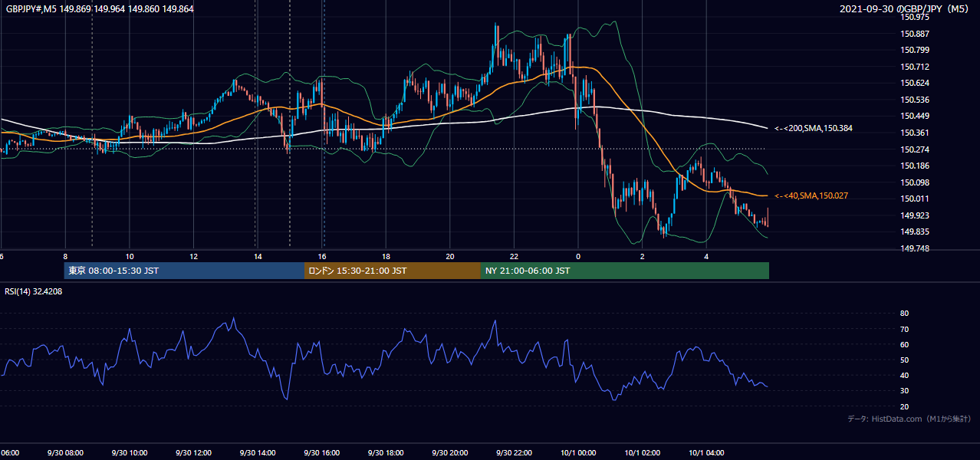This screenshot has height=460, width=980.
Task: Click the 9/30 16:00 time axis label
Action: point(321,453)
